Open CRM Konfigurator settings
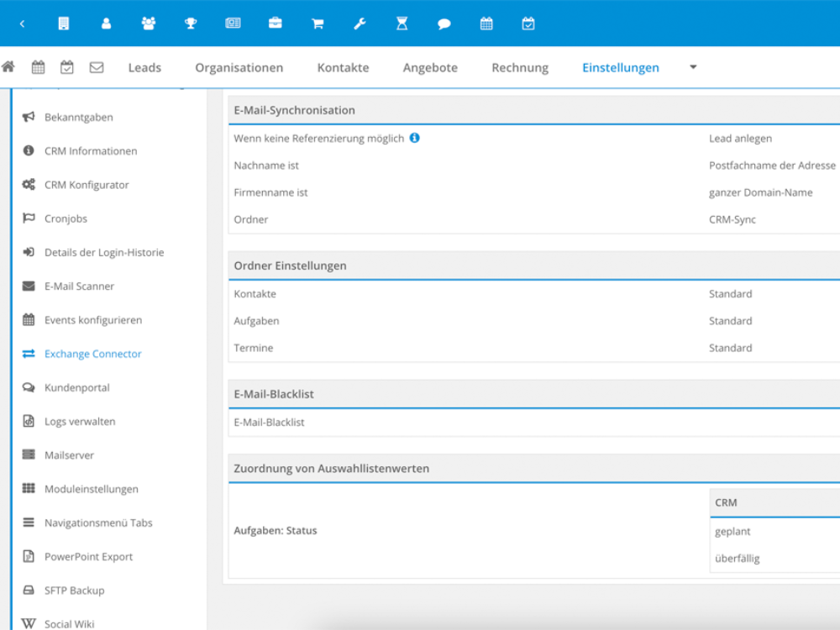This screenshot has width=840, height=630. pyautogui.click(x=87, y=185)
